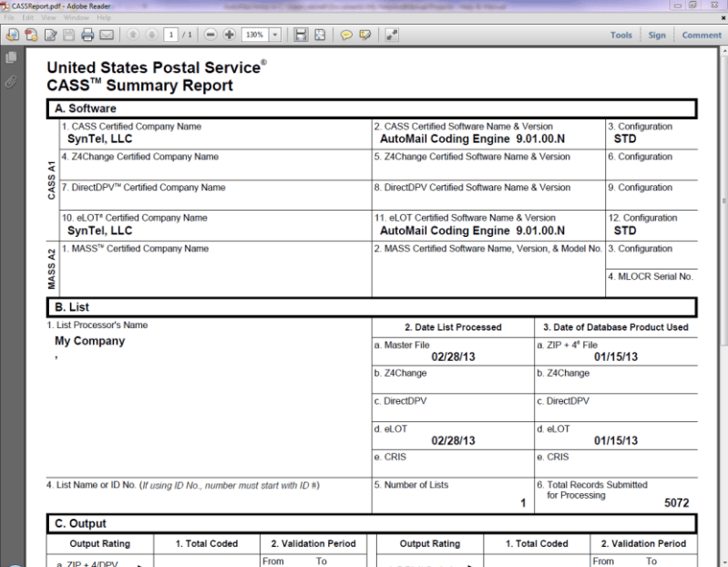This screenshot has height=567, width=728.
Task: Toggle Read Mode with expand arrows icon
Action: point(392,35)
